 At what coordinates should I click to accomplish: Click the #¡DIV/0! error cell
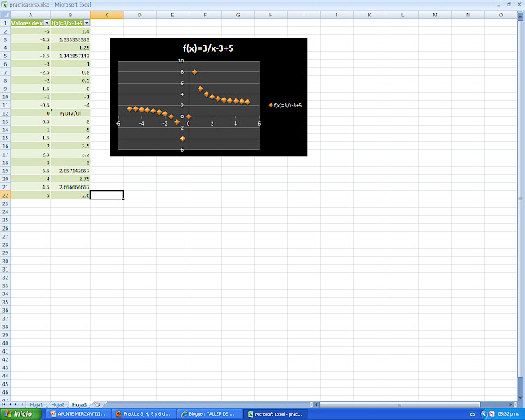[71, 113]
